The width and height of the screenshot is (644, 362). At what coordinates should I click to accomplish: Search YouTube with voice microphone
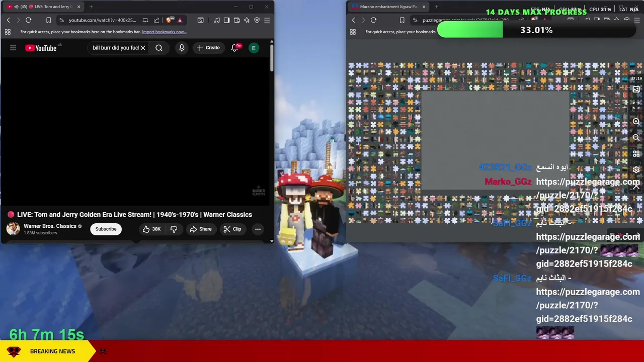tap(182, 48)
